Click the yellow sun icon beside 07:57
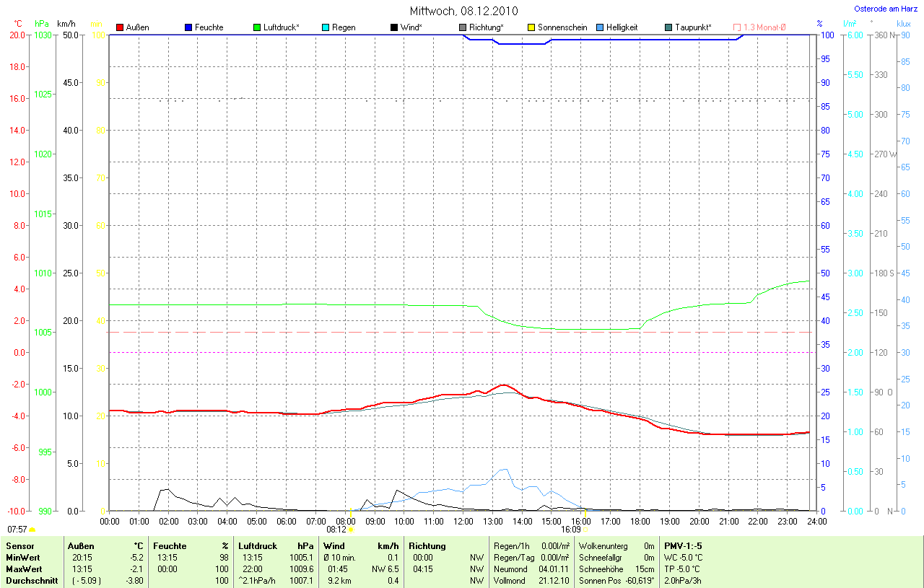This screenshot has height=588, width=924. tap(32, 530)
